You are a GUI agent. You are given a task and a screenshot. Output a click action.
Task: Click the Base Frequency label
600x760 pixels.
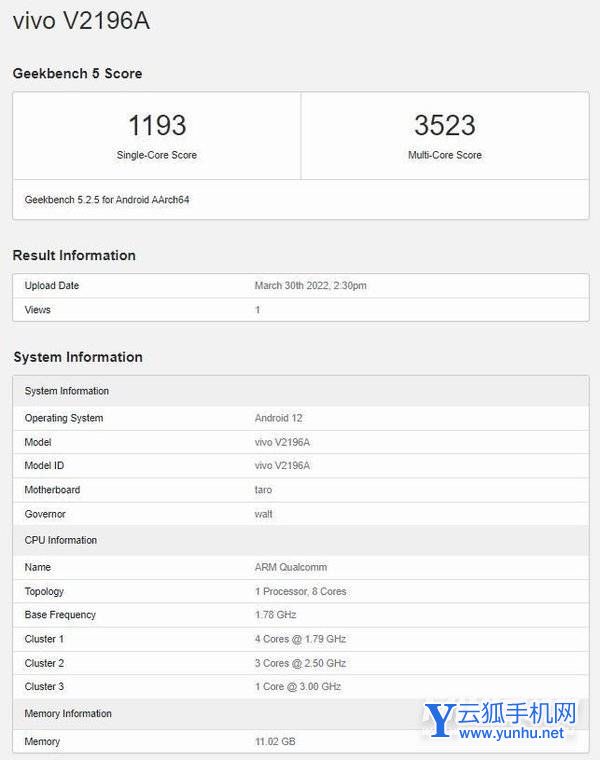(x=60, y=615)
